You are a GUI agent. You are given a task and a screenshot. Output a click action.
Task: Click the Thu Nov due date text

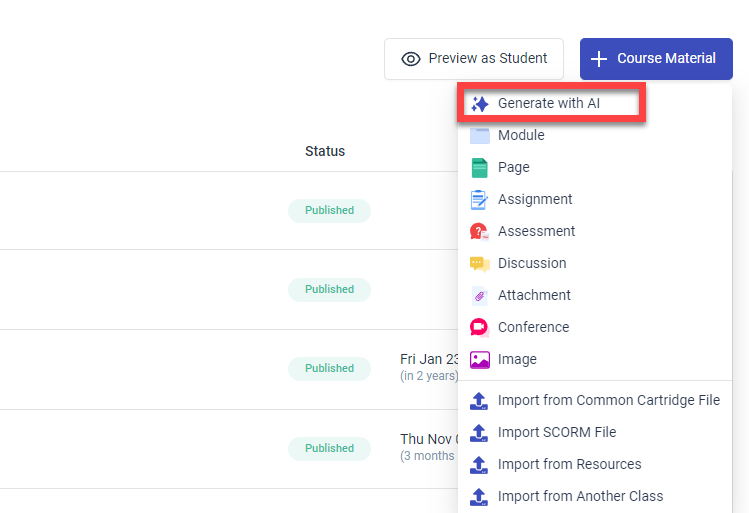tap(429, 439)
